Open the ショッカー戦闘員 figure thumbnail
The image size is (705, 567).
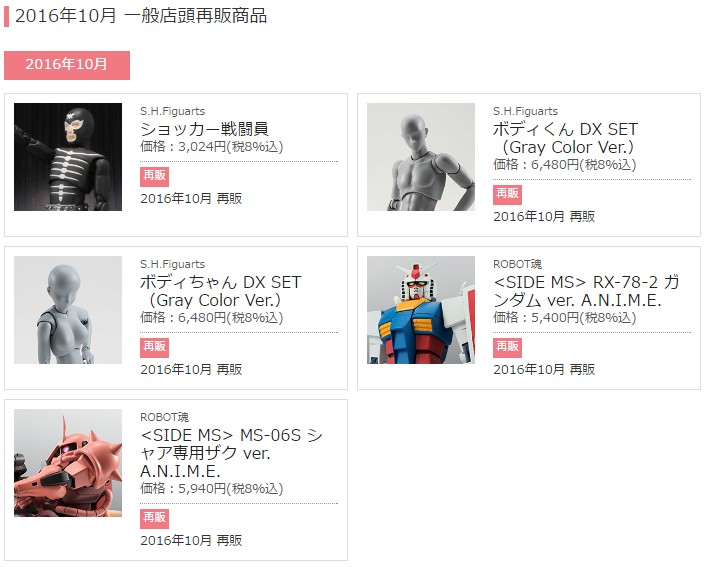pyautogui.click(x=68, y=157)
